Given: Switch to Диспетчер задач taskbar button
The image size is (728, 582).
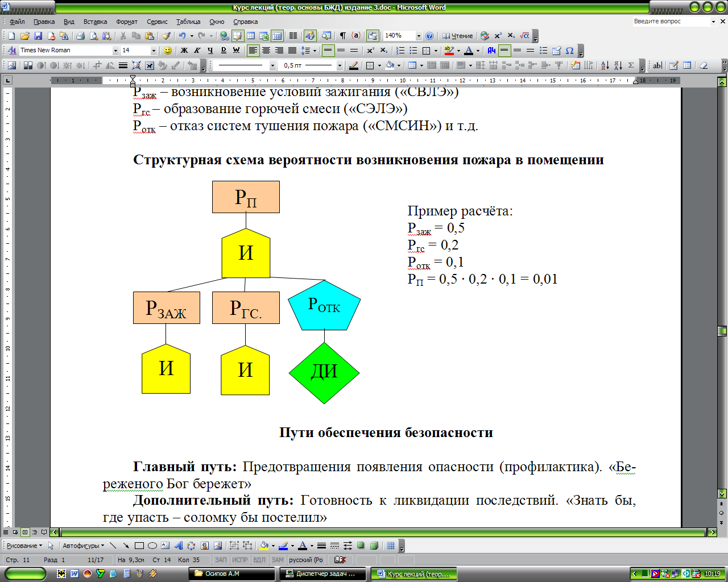Looking at the screenshot, I should [x=324, y=573].
